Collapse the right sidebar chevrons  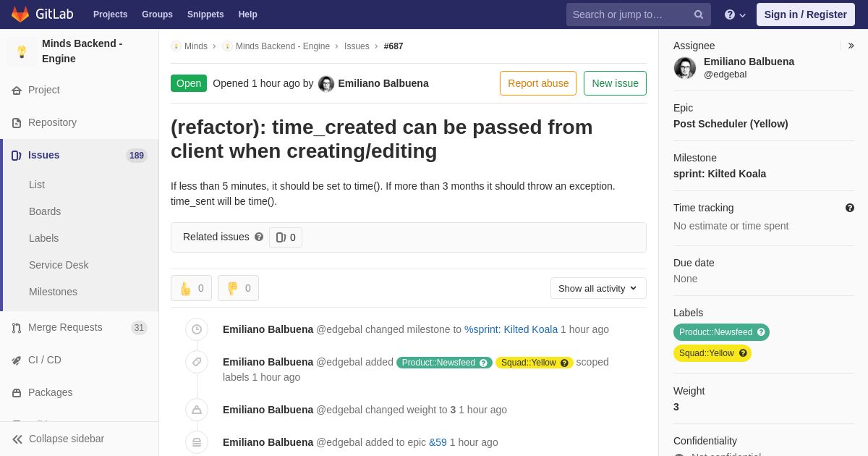851,46
